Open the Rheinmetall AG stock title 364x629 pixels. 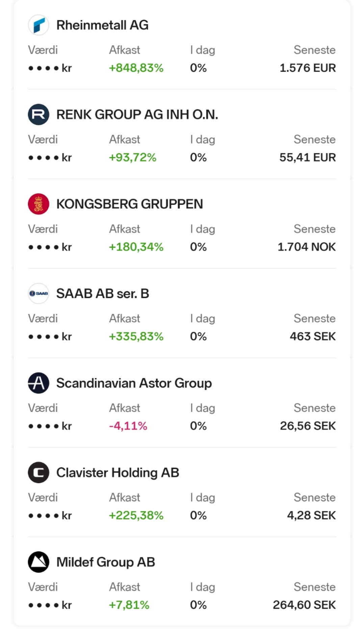coord(102,25)
